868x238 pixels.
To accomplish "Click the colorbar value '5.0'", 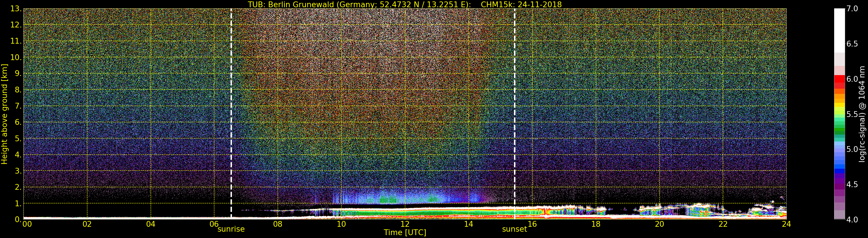I will click(852, 149).
